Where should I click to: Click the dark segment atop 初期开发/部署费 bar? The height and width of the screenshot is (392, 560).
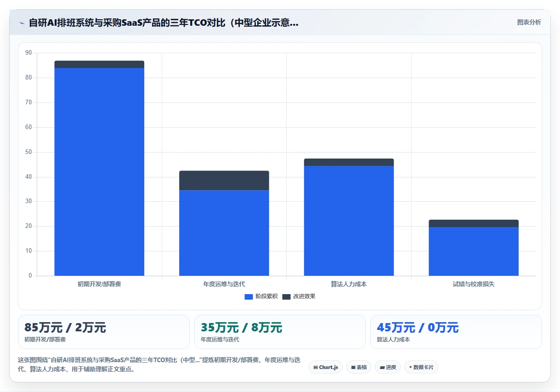[99, 64]
